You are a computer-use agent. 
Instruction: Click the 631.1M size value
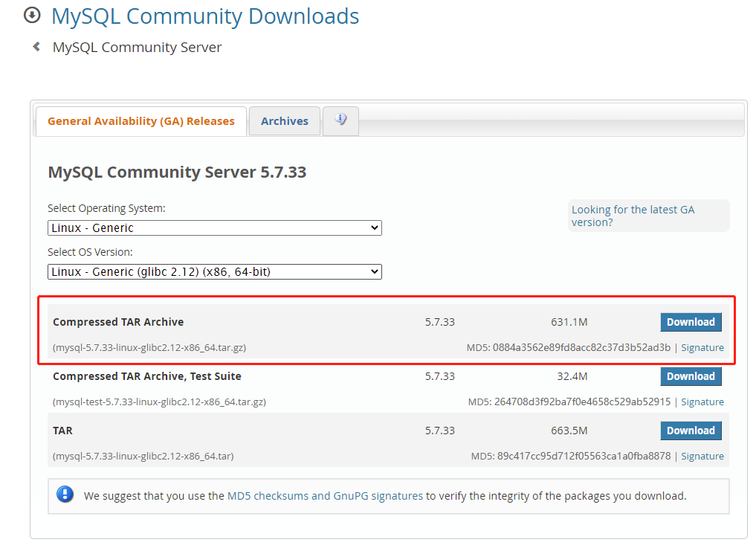point(569,322)
